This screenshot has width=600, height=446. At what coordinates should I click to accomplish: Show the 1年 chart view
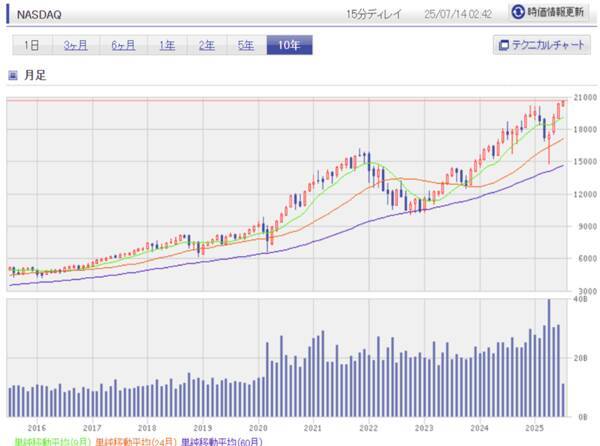pos(167,45)
